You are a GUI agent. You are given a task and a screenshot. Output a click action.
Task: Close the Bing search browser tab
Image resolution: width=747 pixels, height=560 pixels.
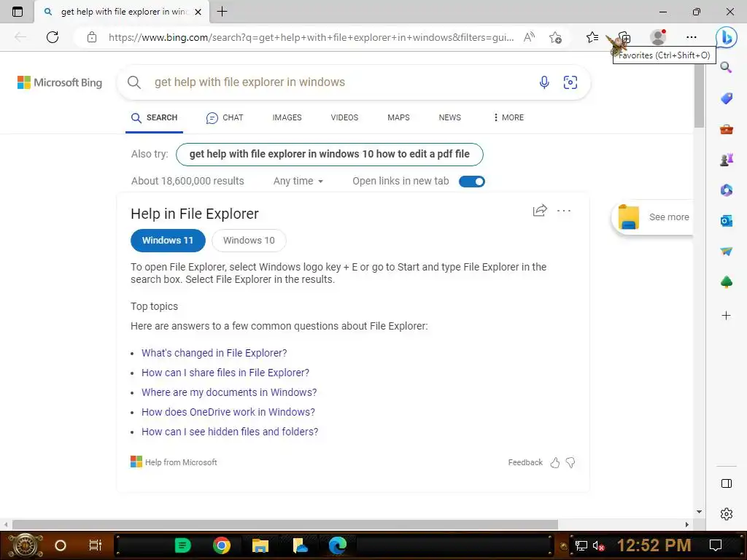point(198,12)
